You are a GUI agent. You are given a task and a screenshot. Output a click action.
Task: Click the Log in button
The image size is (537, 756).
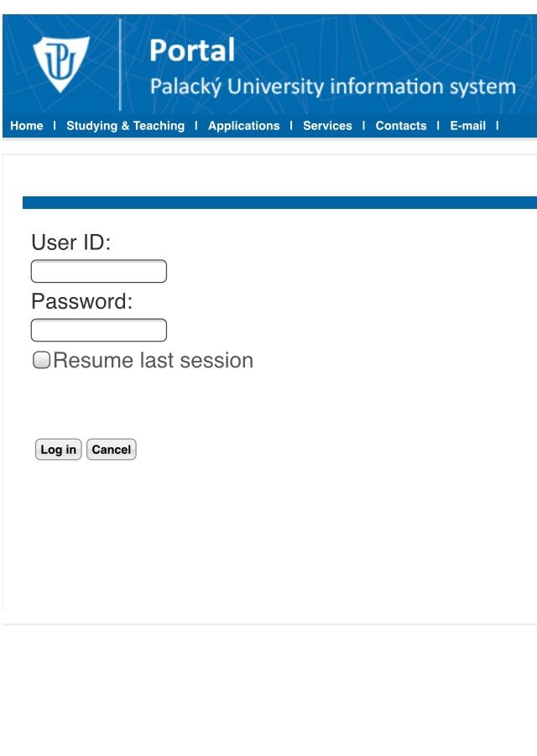point(59,450)
